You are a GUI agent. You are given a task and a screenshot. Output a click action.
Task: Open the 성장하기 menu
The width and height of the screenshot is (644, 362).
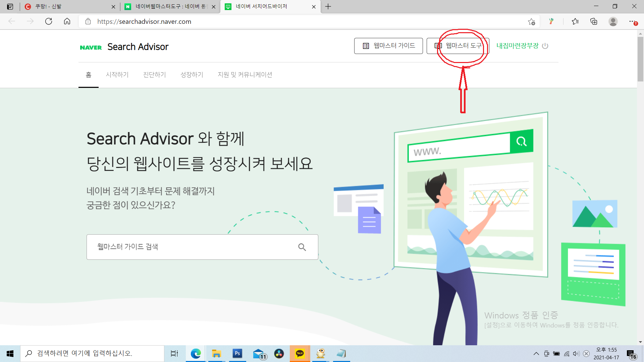tap(192, 75)
